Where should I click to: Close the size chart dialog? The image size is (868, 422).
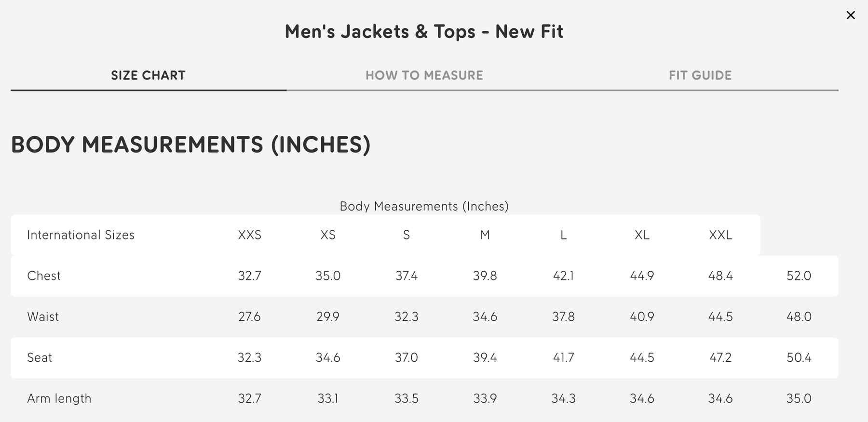click(851, 15)
